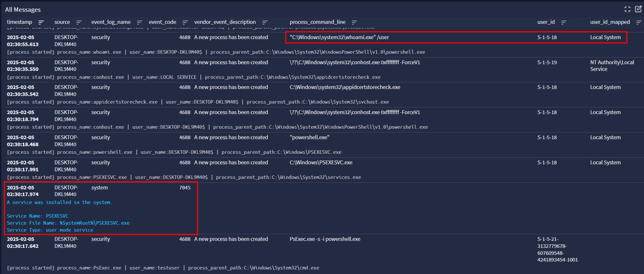Select event code 7045 cell
Screen dimensions: 644x274
(185, 188)
